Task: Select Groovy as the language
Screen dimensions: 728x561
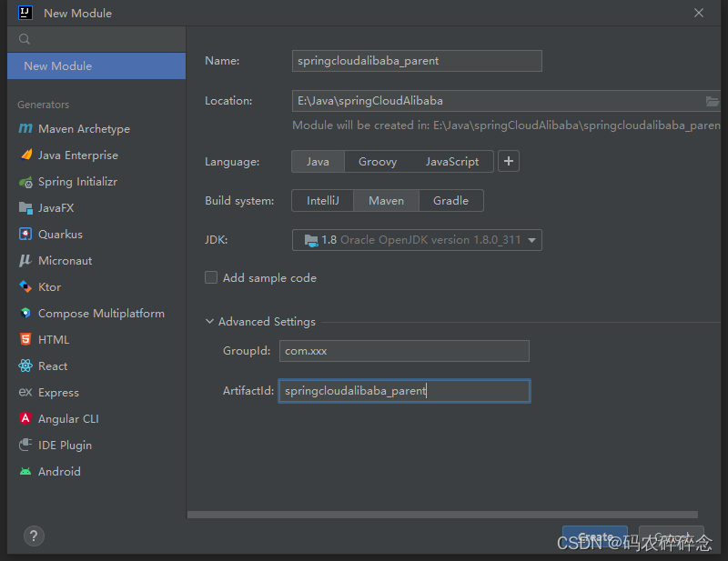Action: pyautogui.click(x=378, y=162)
